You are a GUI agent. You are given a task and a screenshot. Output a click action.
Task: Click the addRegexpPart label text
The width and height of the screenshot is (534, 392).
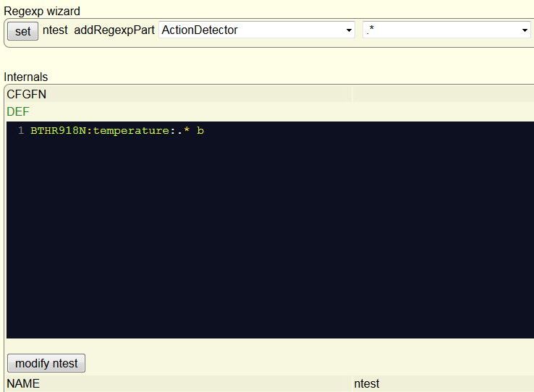114,30
